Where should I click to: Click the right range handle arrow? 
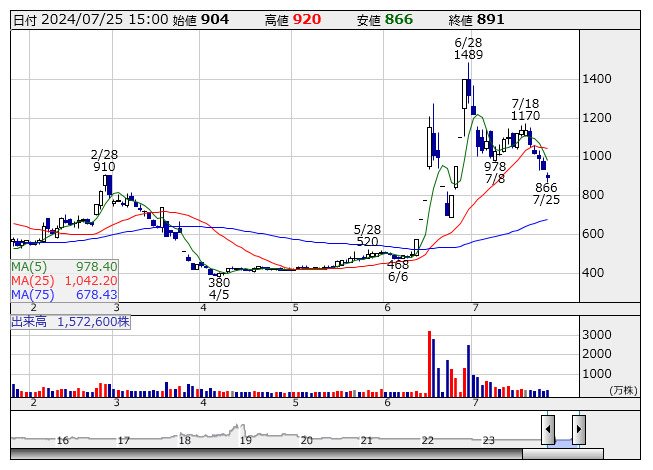[x=578, y=430]
